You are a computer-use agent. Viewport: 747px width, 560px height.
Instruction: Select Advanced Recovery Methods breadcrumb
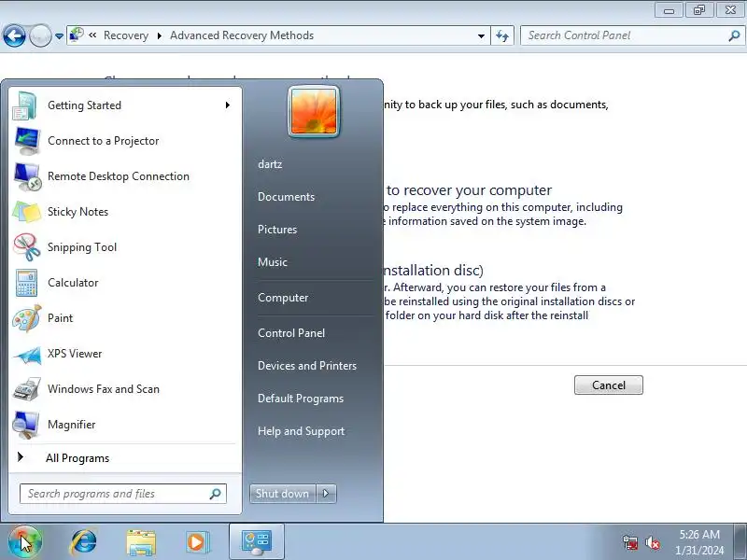click(x=242, y=35)
